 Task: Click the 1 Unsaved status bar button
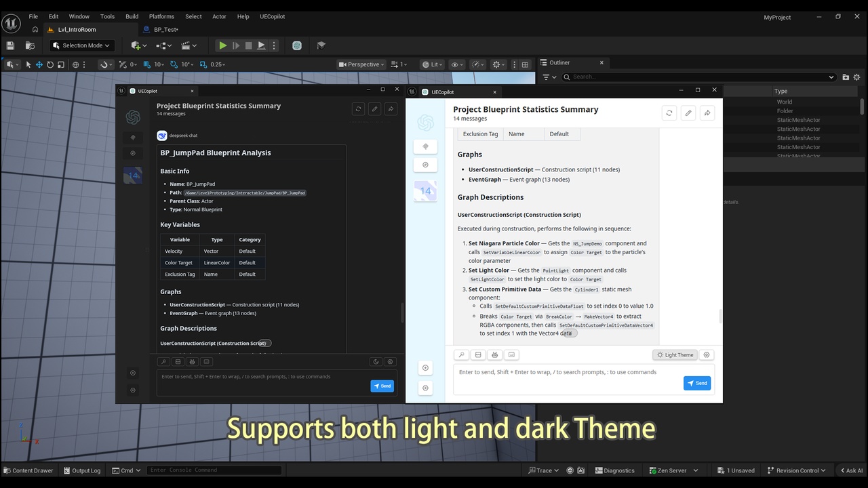point(736,470)
